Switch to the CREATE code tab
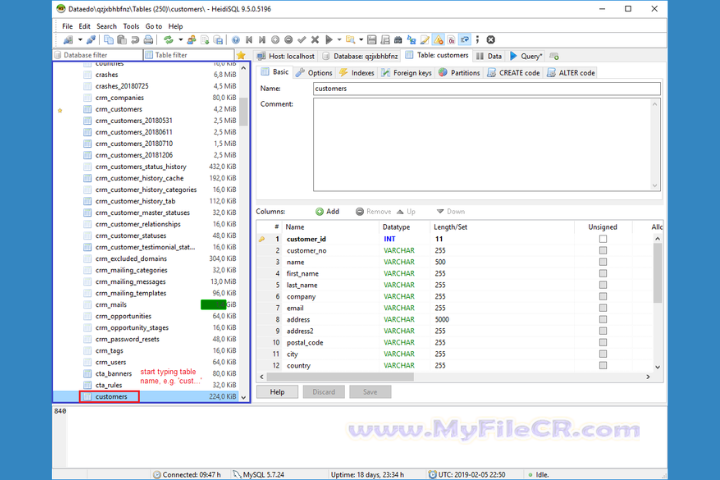Screen dimensions: 720x480 pos(513,73)
